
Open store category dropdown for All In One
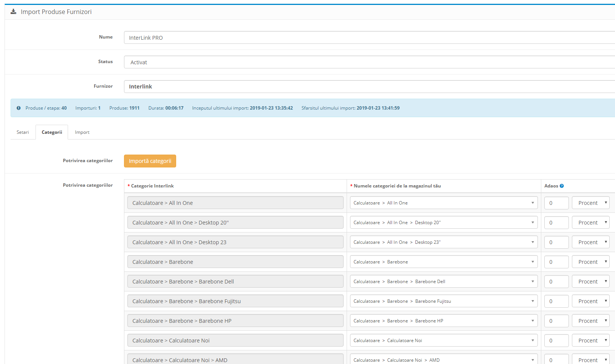click(x=443, y=203)
